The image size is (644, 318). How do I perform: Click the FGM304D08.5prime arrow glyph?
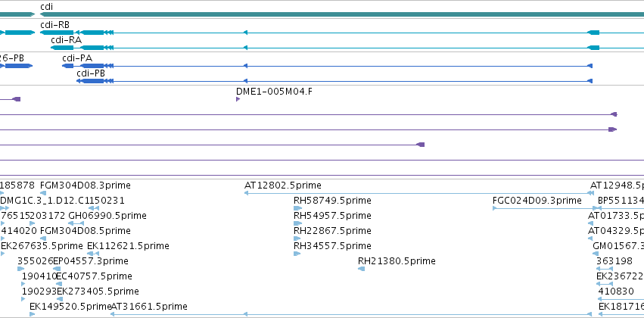coord(43,238)
